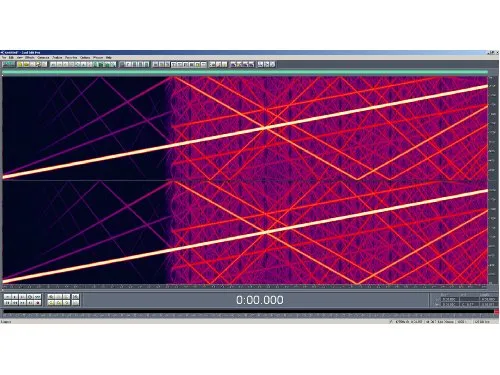The width and height of the screenshot is (500, 375).
Task: Click the Fast Forward transport button
Action: (x=23, y=303)
